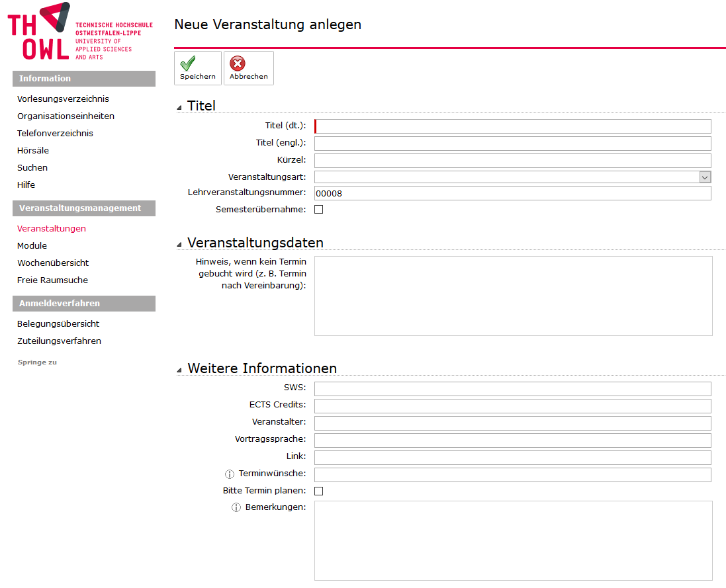The image size is (726, 588).
Task: Focus the ECTS Credits input field
Action: point(513,406)
